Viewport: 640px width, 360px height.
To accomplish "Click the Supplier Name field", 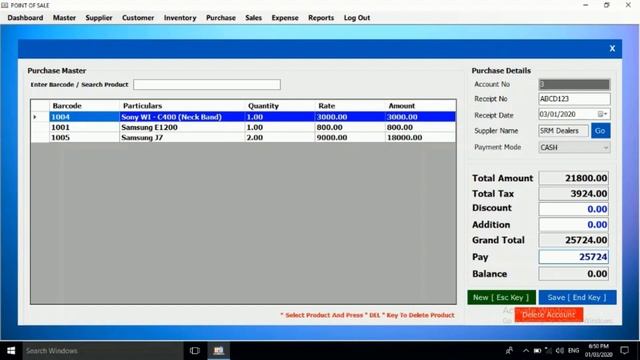I will 563,131.
